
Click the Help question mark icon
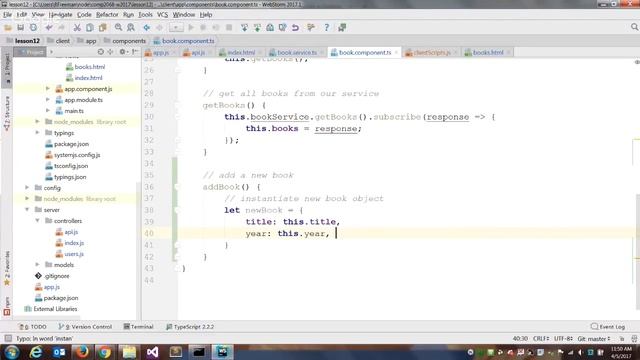[327, 27]
